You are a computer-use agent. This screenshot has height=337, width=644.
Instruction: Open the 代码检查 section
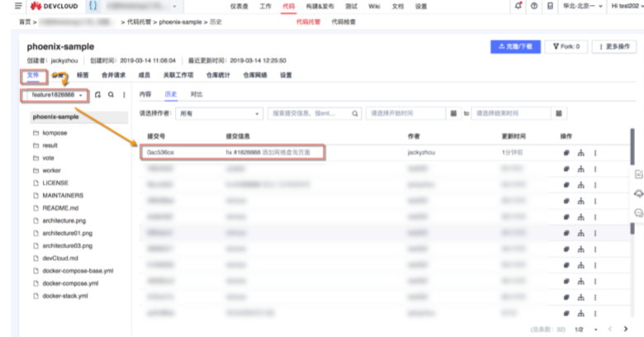(x=343, y=21)
